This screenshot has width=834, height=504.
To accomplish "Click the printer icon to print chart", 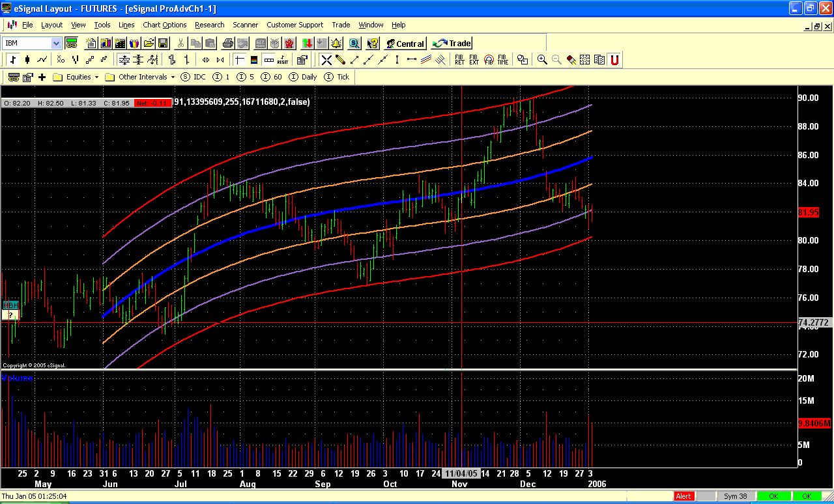I will [227, 44].
